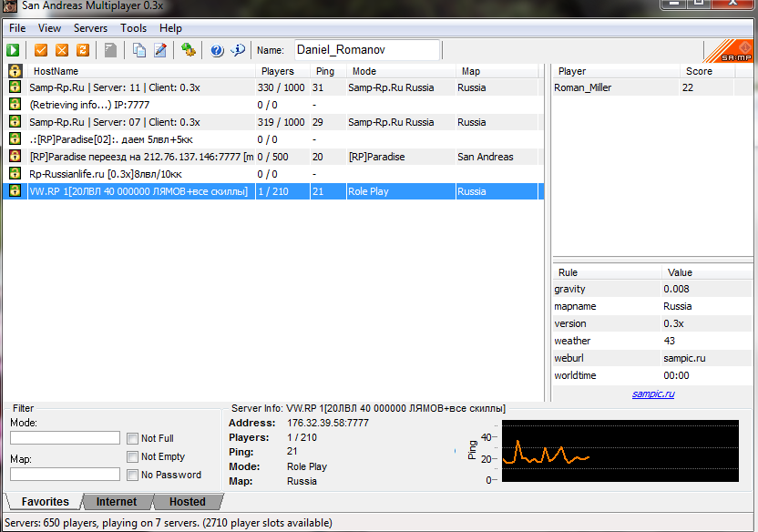Click the orange X Delete Server icon
Screen dimensions: 758x532
pyautogui.click(x=62, y=50)
